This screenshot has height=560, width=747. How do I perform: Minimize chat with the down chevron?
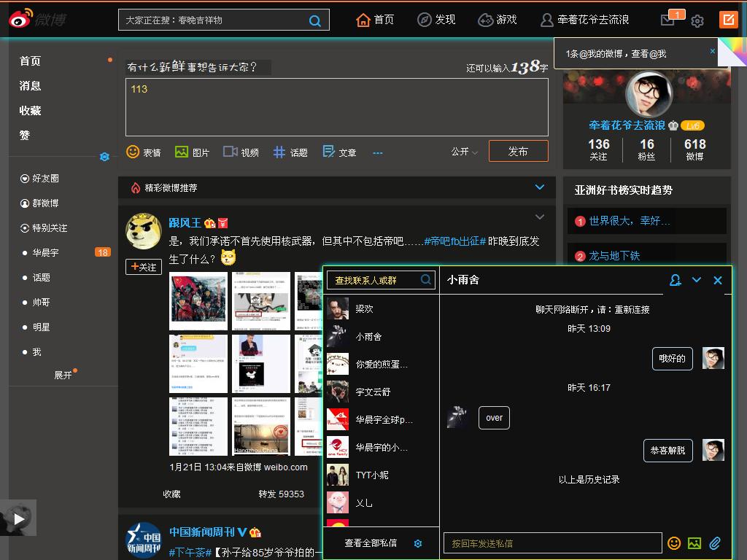(x=697, y=280)
